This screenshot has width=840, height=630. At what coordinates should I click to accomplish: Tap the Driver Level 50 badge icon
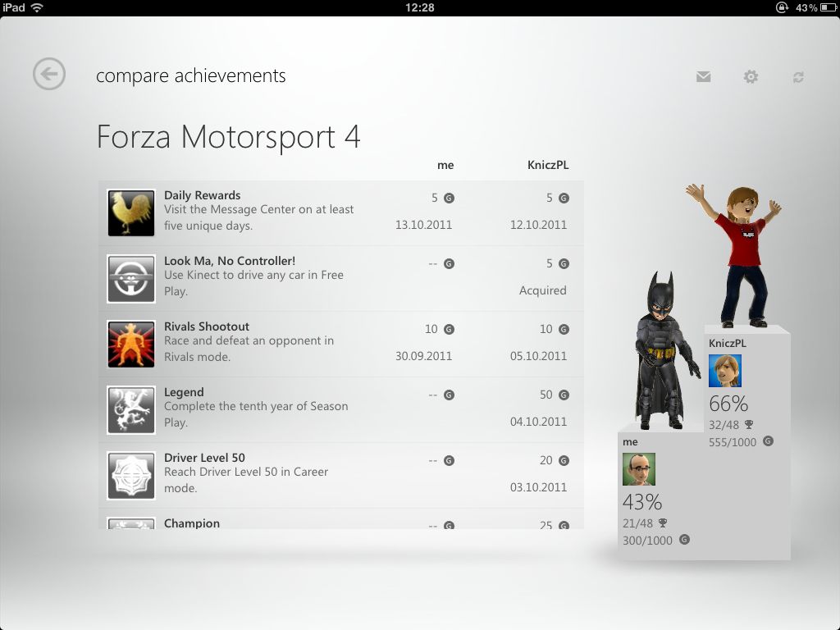pos(131,475)
